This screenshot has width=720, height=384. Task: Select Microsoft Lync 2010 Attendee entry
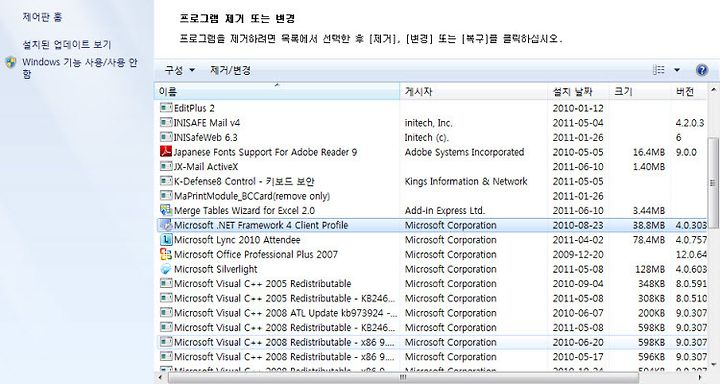tap(431, 240)
